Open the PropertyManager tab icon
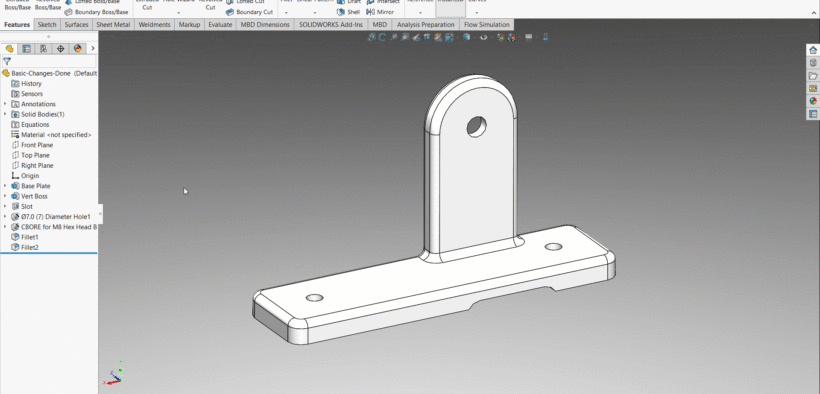This screenshot has height=394, width=820. pyautogui.click(x=26, y=49)
